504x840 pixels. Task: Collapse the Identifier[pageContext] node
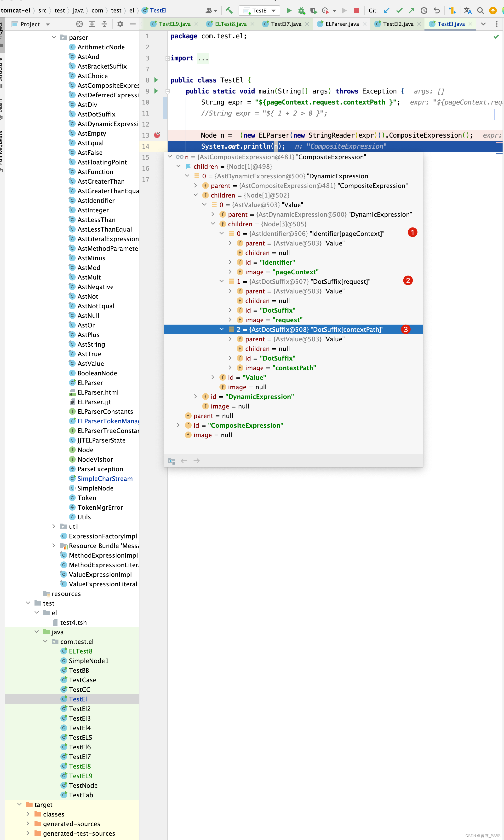pos(221,233)
